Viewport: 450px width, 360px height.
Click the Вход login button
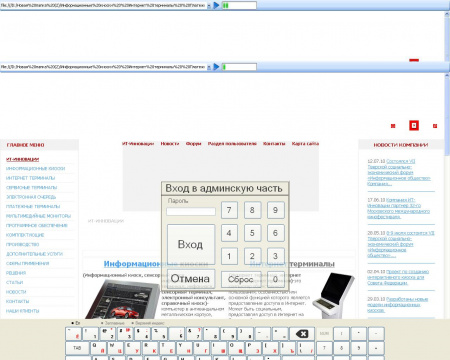coord(191,244)
